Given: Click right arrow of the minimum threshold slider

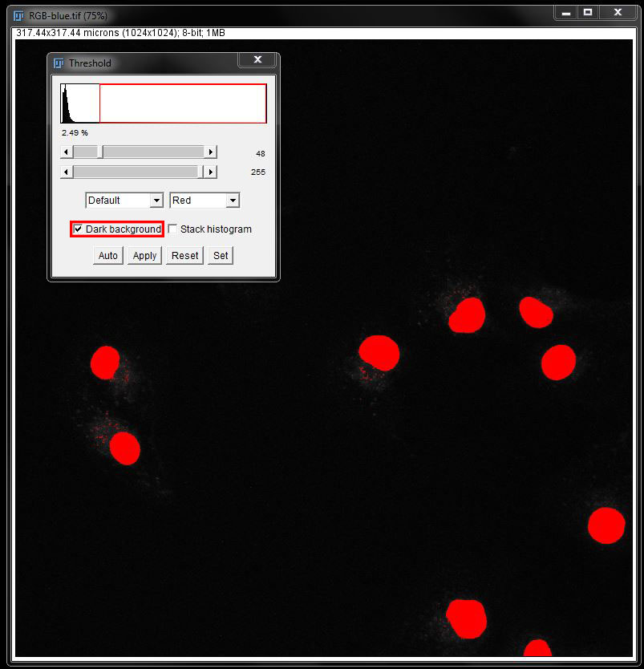Looking at the screenshot, I should pos(210,152).
